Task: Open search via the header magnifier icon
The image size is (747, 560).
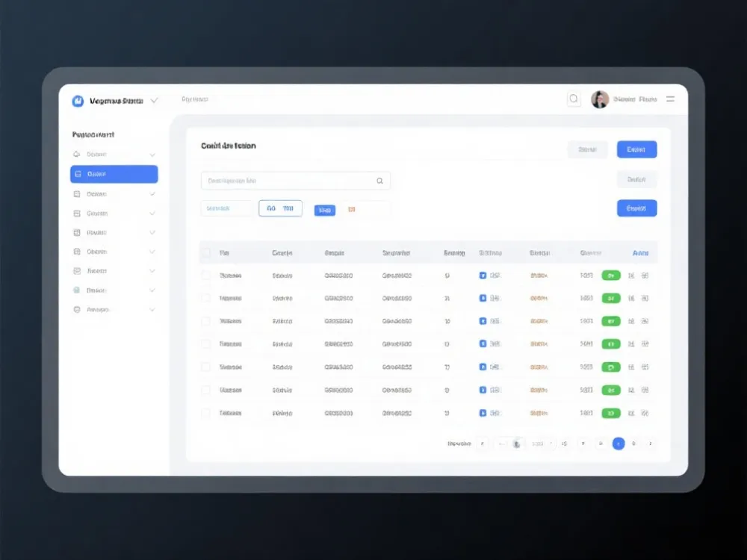Action: (x=574, y=99)
